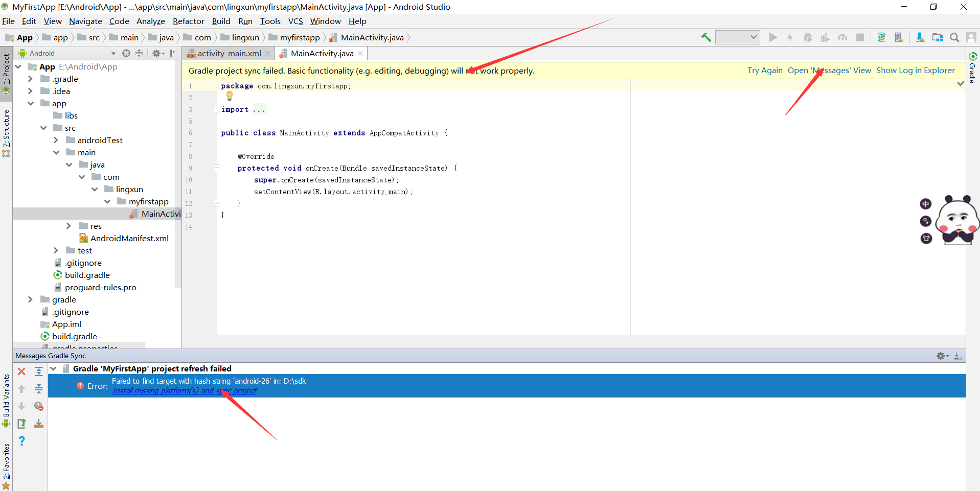980x491 pixels.
Task: Expand the folded import block in editor
Action: [217, 109]
